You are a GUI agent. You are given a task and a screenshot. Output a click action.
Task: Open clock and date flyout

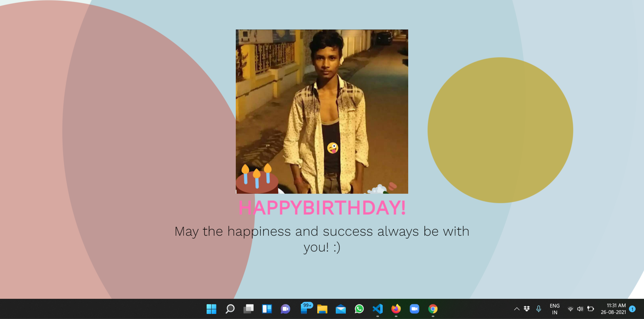pyautogui.click(x=613, y=309)
